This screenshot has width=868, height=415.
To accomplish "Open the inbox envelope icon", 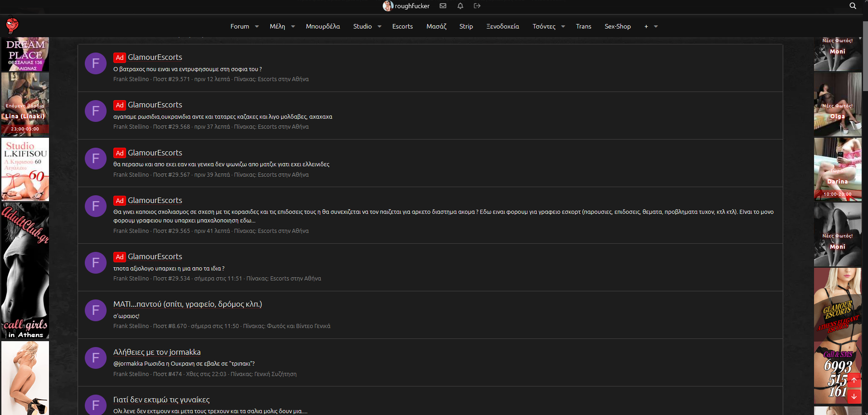I will point(443,6).
